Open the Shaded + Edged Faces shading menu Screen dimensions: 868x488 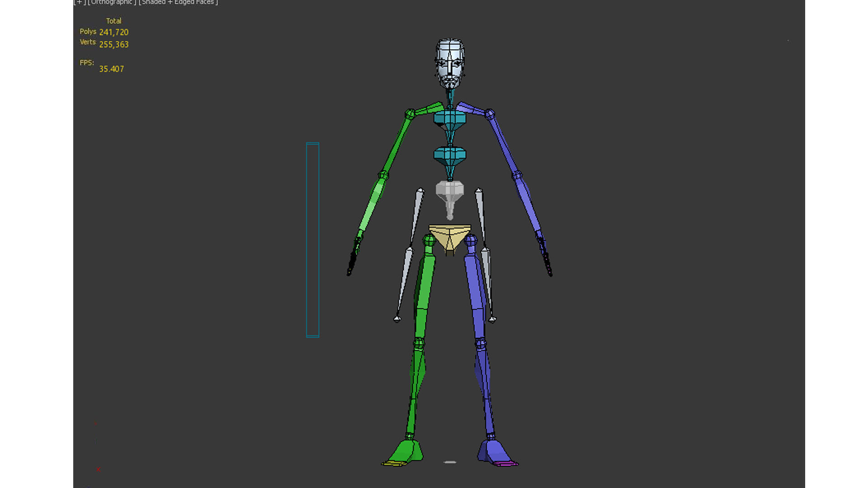click(178, 2)
